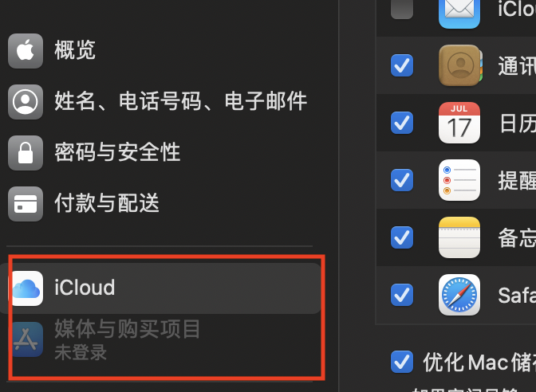Image resolution: width=536 pixels, height=392 pixels.
Task: Open the padlock password and security icon
Action: [x=26, y=153]
